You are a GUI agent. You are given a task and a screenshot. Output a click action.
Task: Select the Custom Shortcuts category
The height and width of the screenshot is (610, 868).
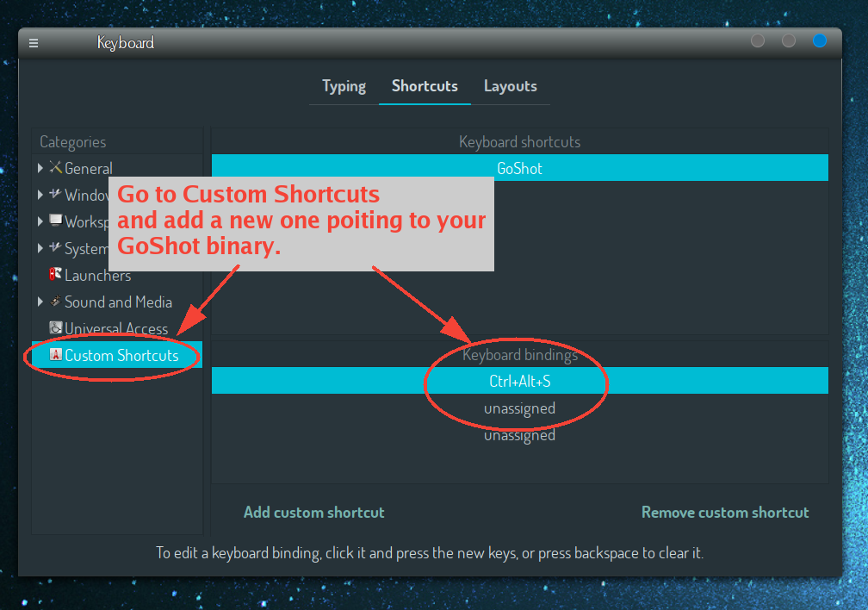117,355
